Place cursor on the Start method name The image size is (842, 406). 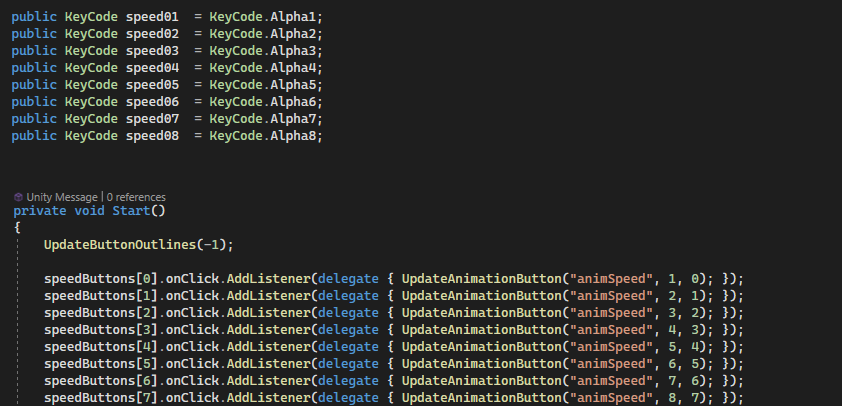click(131, 211)
